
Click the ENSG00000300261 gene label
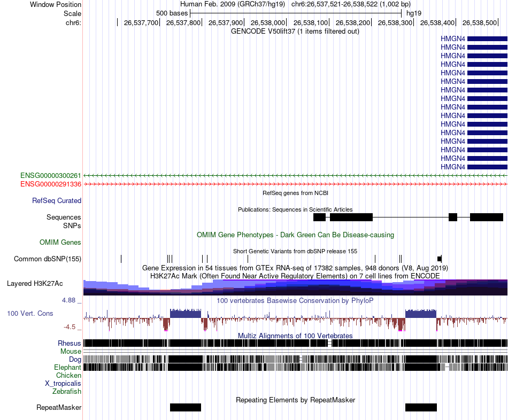coord(51,175)
